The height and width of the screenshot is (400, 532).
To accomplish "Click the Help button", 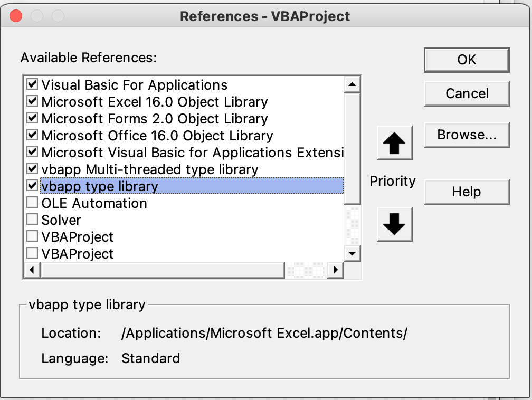I will (467, 192).
